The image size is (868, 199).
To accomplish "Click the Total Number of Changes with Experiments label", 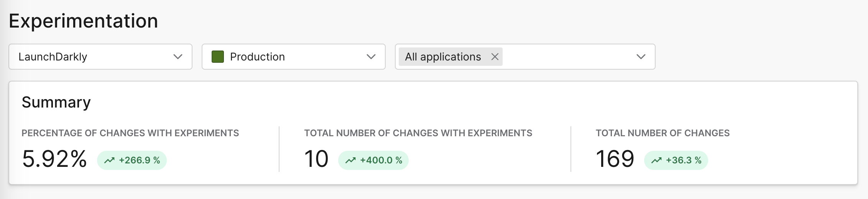I will coord(418,133).
